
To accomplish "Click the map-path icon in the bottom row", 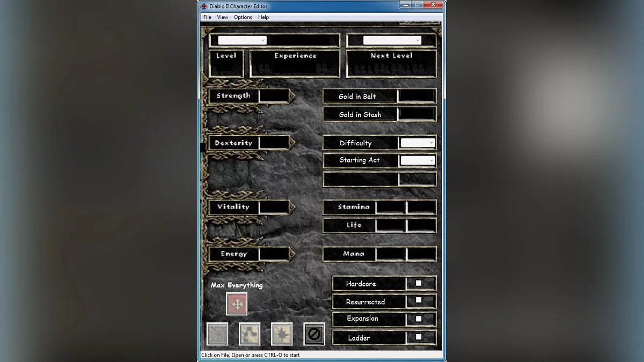I will click(x=250, y=334).
